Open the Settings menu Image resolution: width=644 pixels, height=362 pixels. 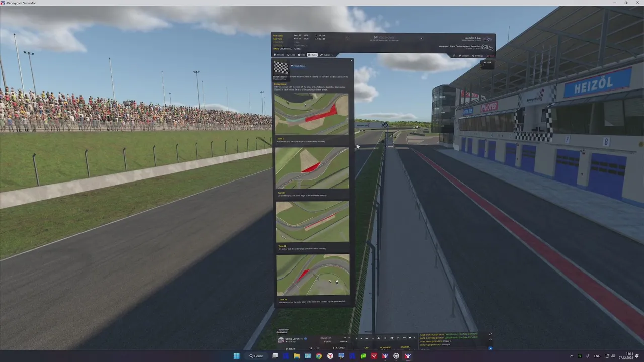click(x=477, y=56)
